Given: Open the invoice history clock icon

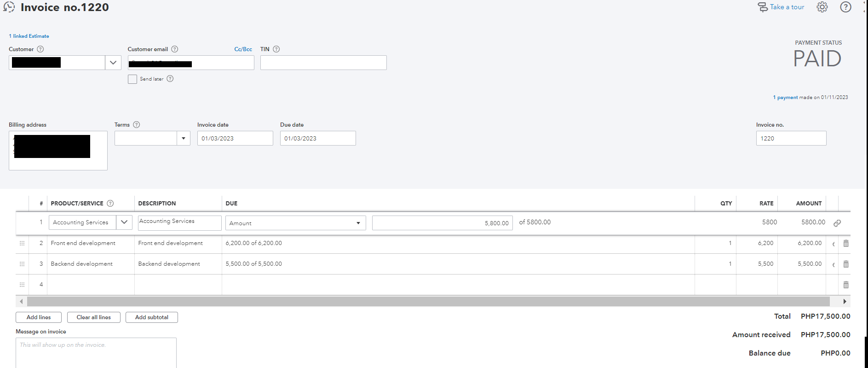Looking at the screenshot, I should (9, 7).
